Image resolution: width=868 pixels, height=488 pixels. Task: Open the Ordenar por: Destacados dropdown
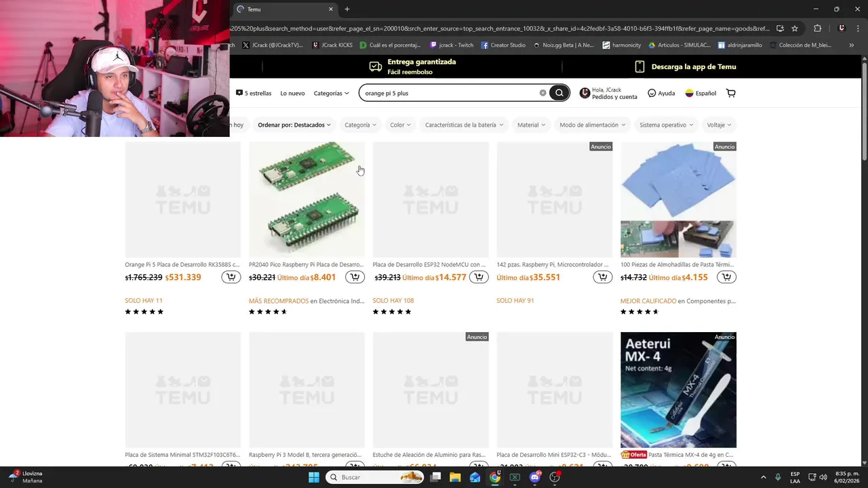pos(294,125)
